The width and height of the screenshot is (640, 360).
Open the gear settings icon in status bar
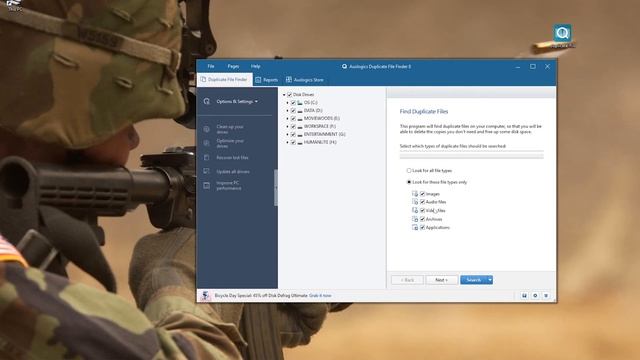[x=535, y=296]
